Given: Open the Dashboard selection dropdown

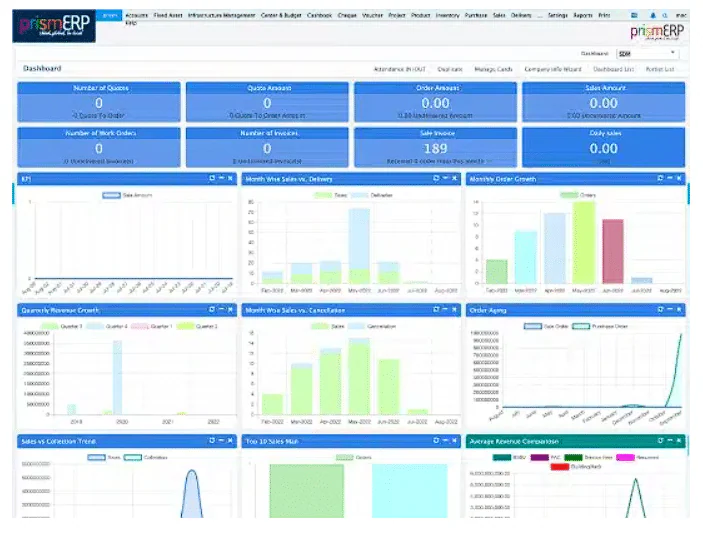Looking at the screenshot, I should [x=647, y=54].
